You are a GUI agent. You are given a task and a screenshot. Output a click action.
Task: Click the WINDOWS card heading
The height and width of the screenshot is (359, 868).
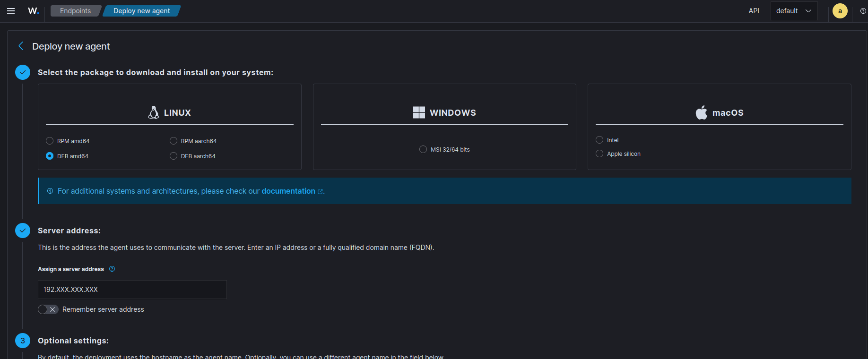(x=453, y=112)
